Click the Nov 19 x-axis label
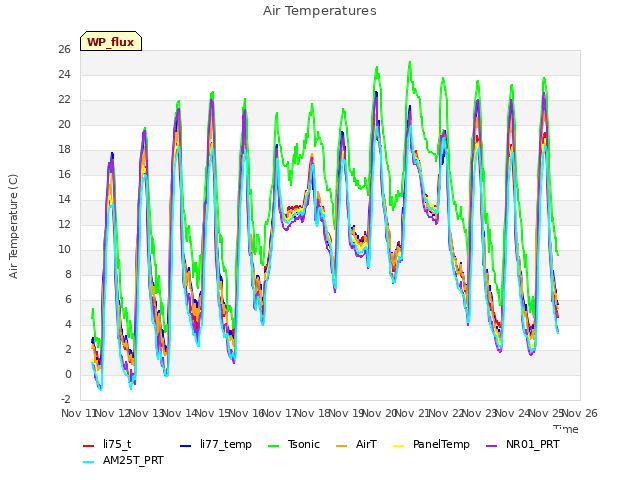This screenshot has width=640, height=480. 346,413
